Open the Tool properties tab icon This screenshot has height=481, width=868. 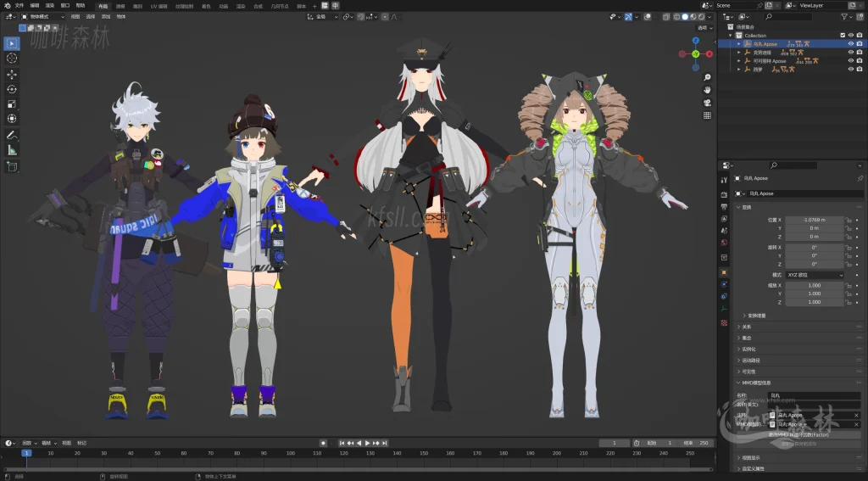724,180
